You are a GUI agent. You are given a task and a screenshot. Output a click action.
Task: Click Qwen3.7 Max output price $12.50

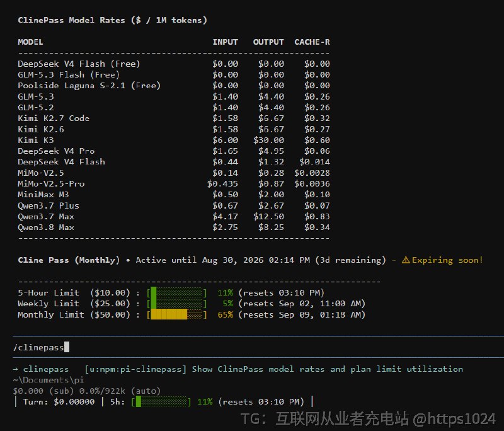268,217
